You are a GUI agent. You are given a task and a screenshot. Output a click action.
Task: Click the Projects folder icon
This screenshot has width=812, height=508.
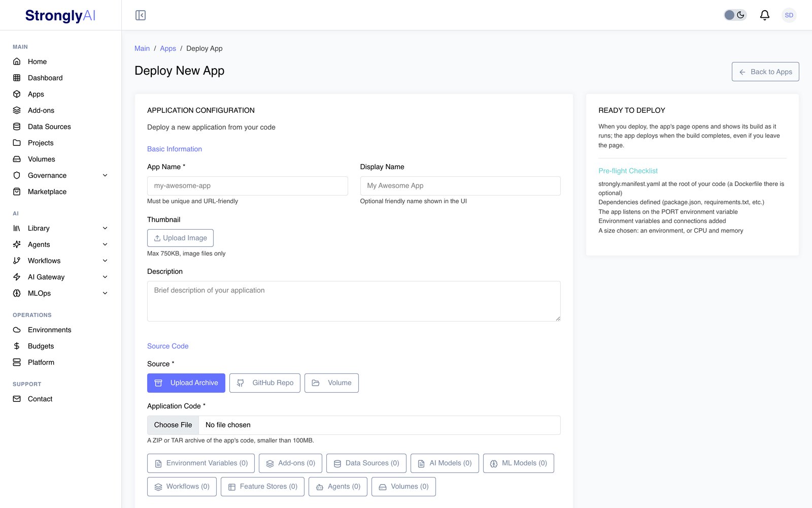[17, 143]
